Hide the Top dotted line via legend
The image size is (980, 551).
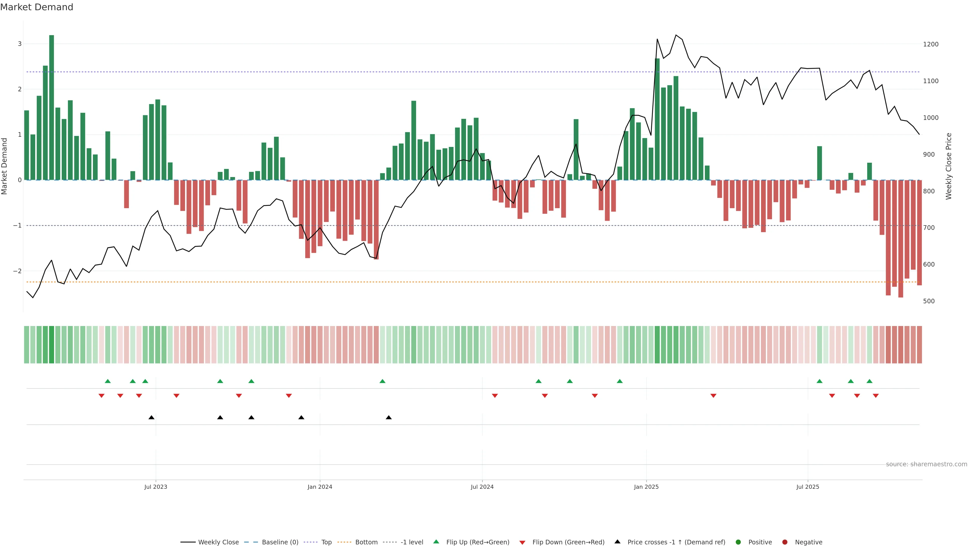[x=326, y=542]
